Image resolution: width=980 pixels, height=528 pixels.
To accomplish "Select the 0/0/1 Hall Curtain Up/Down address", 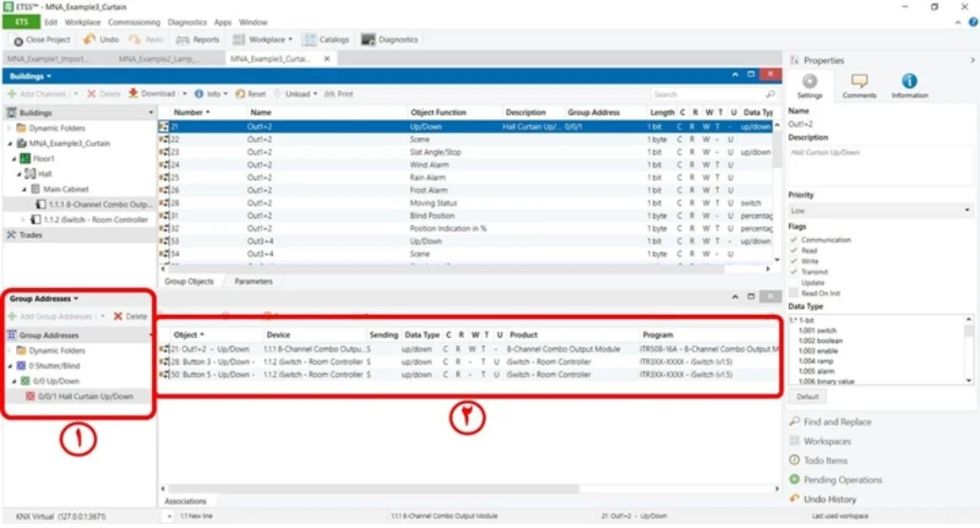I will pos(85,396).
